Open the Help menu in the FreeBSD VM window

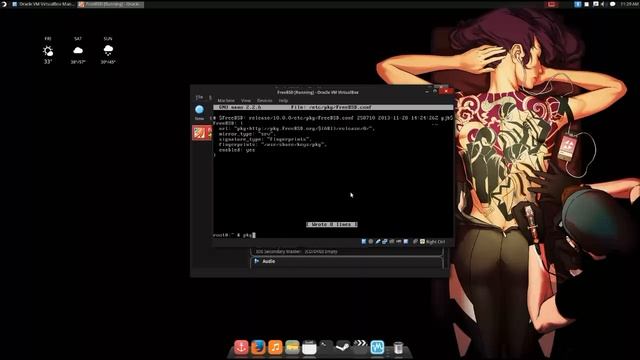(x=283, y=100)
